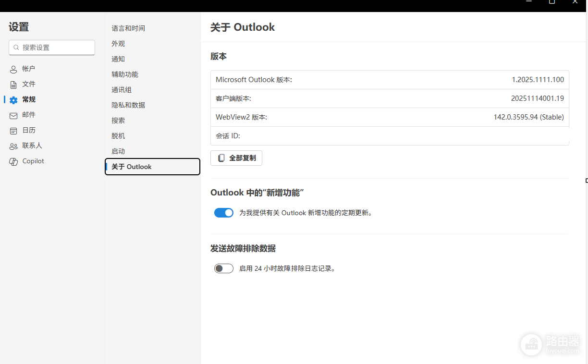
Task: Select 关于 Outlook entry
Action: point(152,167)
